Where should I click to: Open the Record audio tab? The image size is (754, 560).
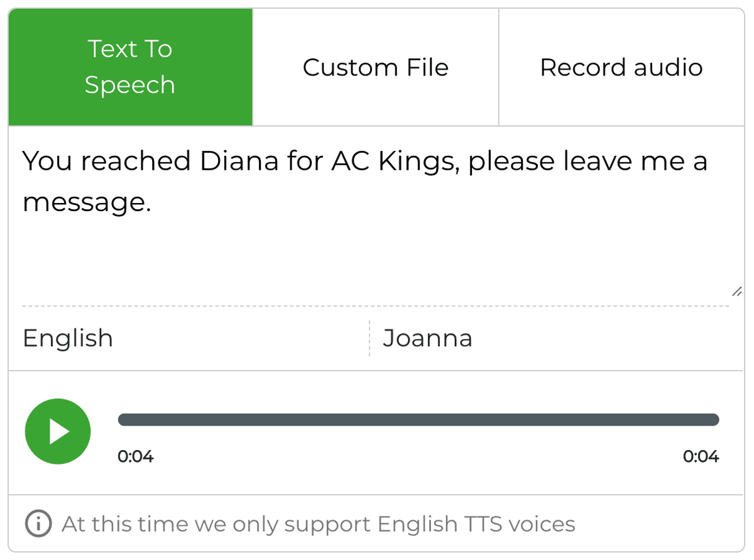tap(621, 67)
